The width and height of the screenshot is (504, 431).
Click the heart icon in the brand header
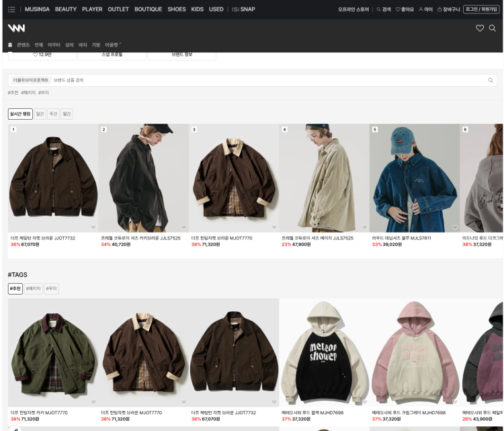click(480, 28)
